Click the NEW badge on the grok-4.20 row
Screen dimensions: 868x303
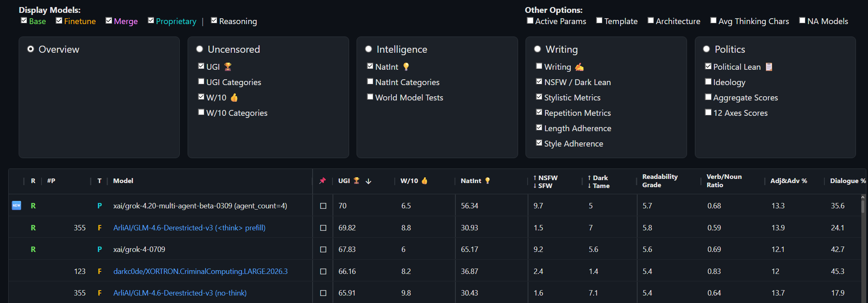tap(17, 205)
